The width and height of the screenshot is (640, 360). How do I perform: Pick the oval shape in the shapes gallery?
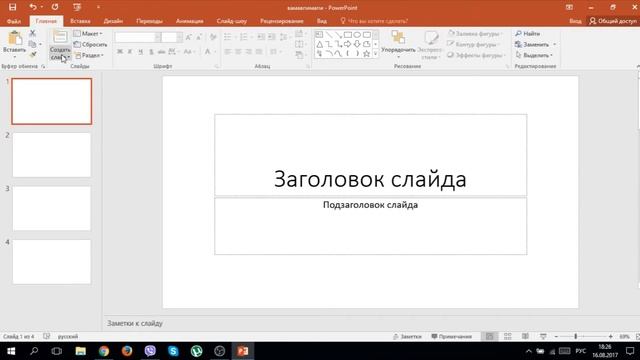tap(357, 35)
